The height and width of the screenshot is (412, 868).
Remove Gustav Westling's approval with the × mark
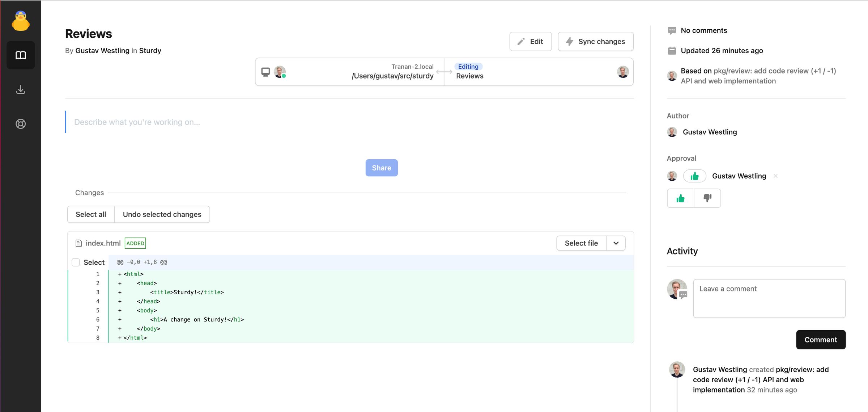(776, 176)
